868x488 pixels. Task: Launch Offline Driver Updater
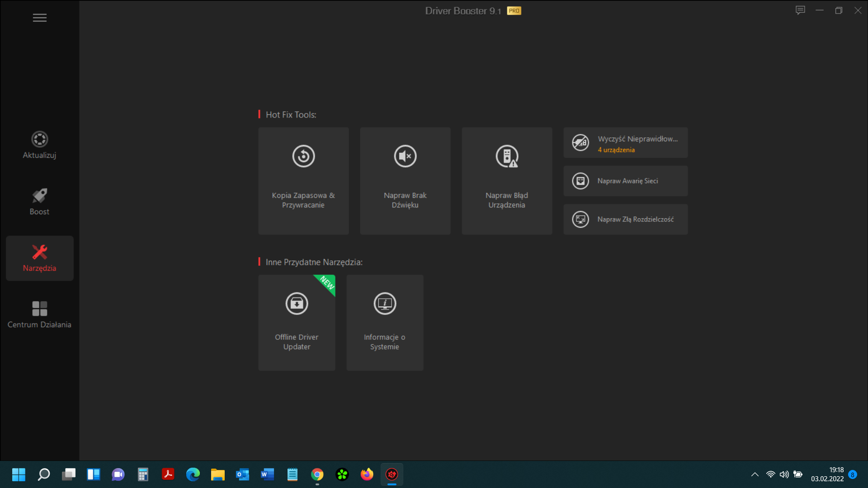coord(297,323)
